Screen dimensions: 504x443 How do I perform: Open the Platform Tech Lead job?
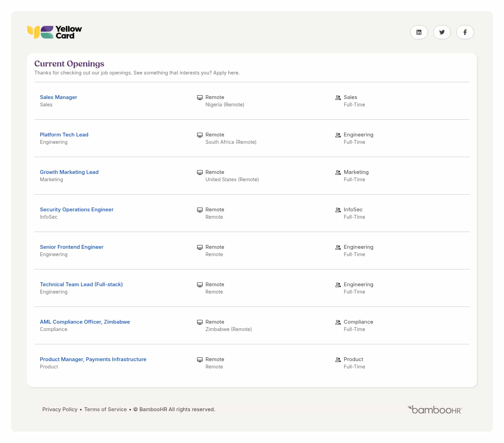[64, 135]
